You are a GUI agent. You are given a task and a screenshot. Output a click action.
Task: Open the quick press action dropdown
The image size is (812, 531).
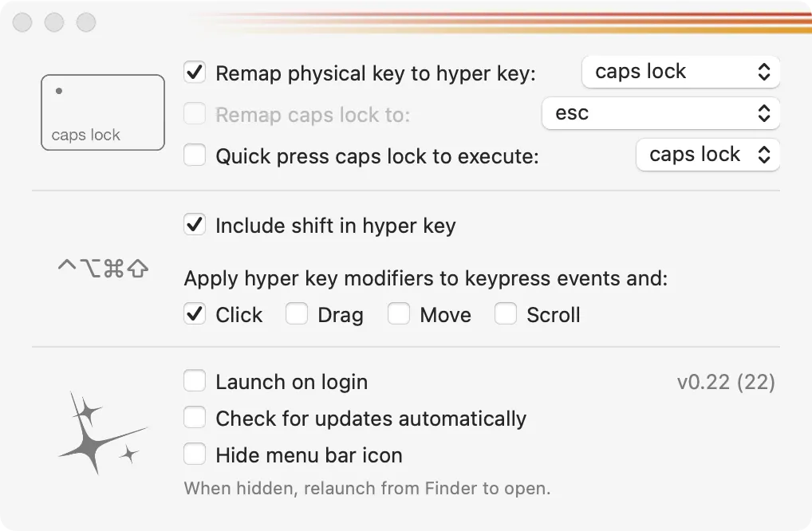(708, 155)
